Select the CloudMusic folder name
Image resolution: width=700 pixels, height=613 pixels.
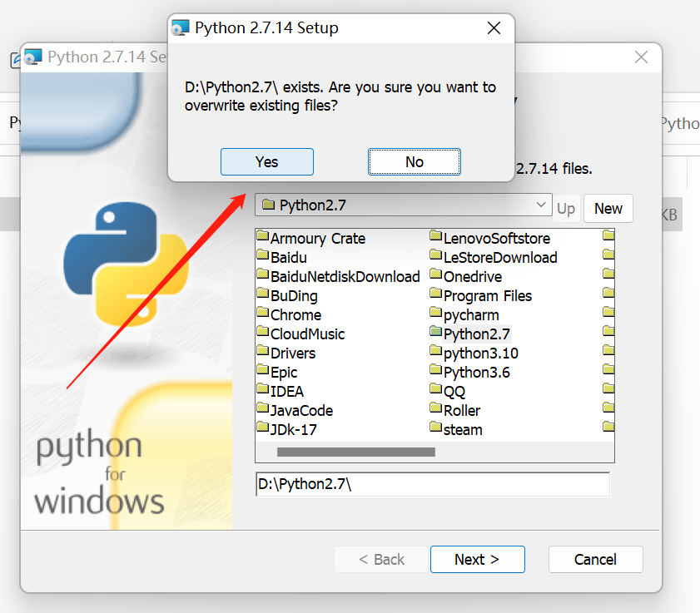[308, 334]
